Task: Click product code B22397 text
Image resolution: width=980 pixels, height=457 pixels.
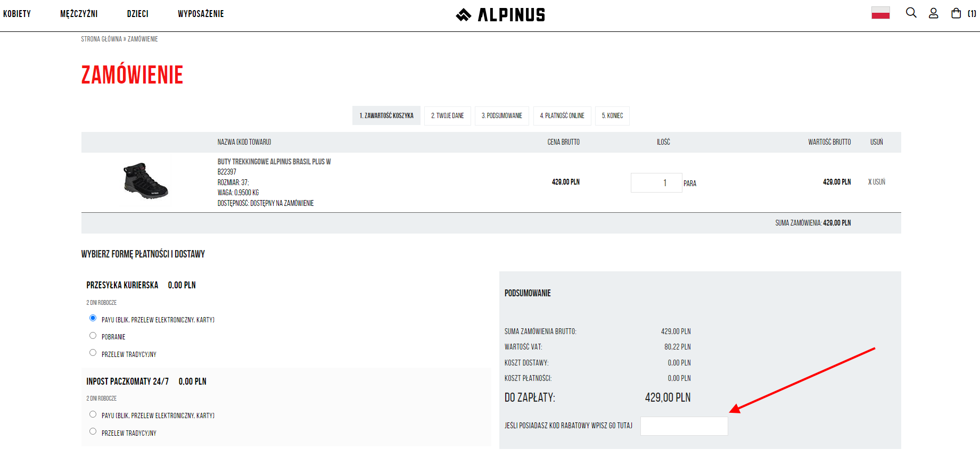Action: pyautogui.click(x=227, y=172)
